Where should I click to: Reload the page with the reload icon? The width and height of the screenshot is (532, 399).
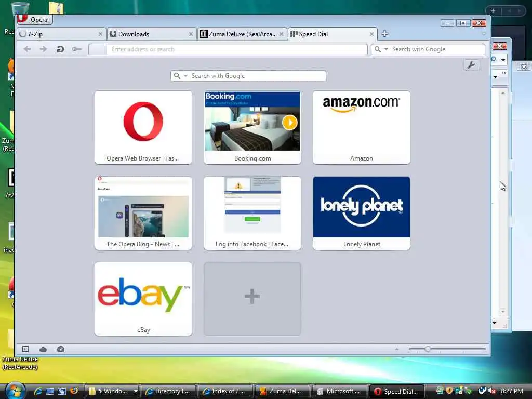60,49
